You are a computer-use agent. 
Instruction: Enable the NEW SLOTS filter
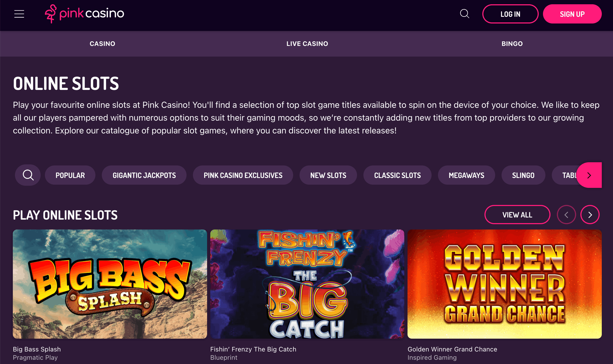(x=328, y=175)
